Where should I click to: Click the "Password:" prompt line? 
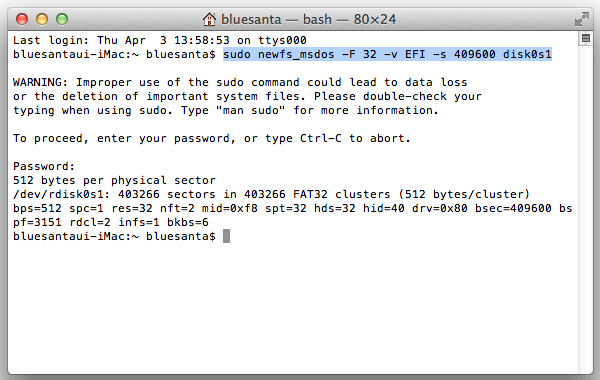click(44, 166)
